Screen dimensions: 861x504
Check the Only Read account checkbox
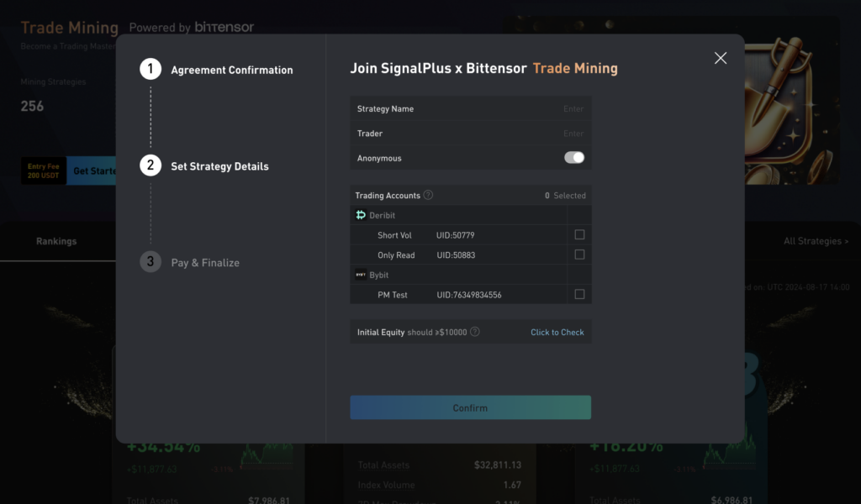pos(579,255)
